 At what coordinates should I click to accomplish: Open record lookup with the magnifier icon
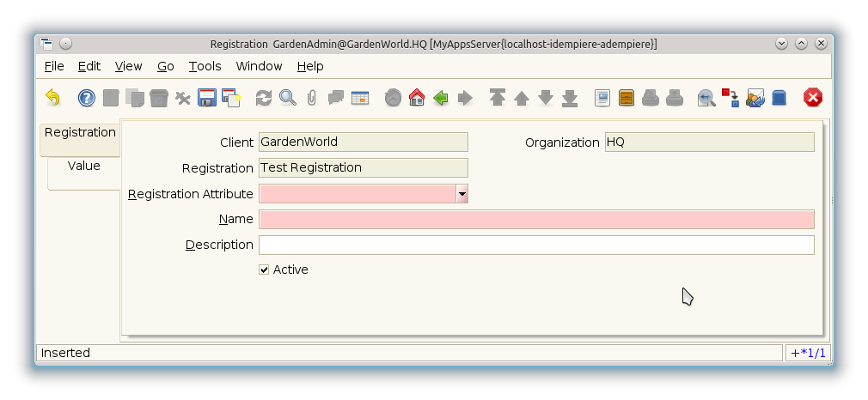(288, 98)
